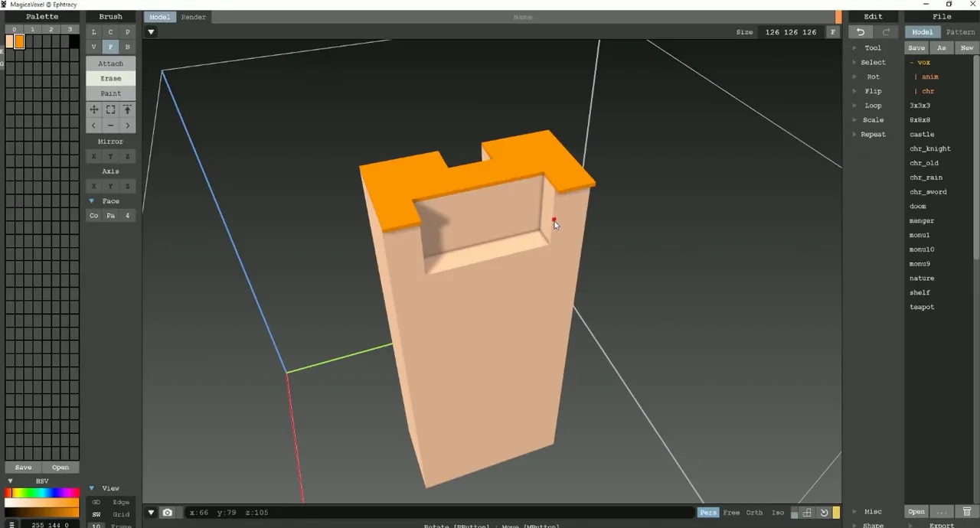Viewport: 980px width, 528px height.
Task: Switch to the Pattern tab in File panel
Action: coord(960,32)
